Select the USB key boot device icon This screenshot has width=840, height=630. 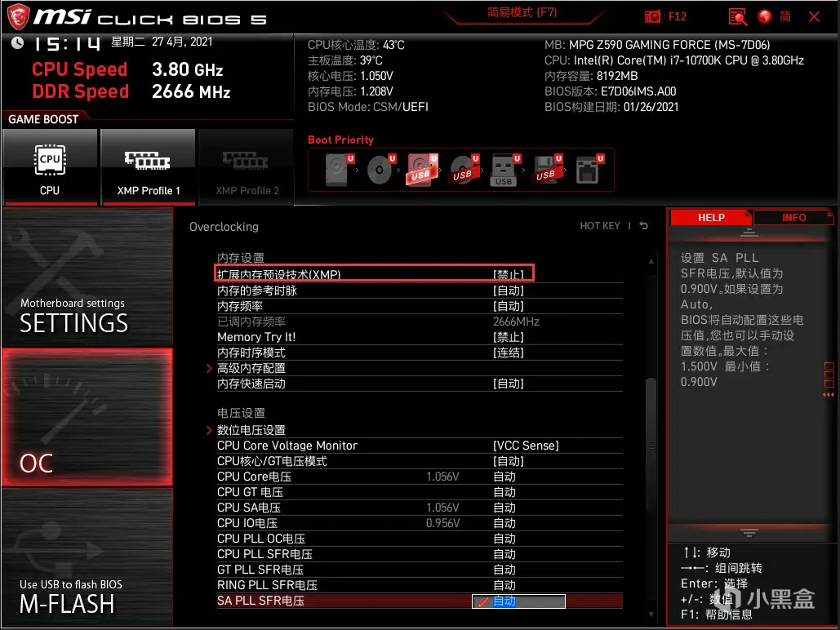click(505, 170)
